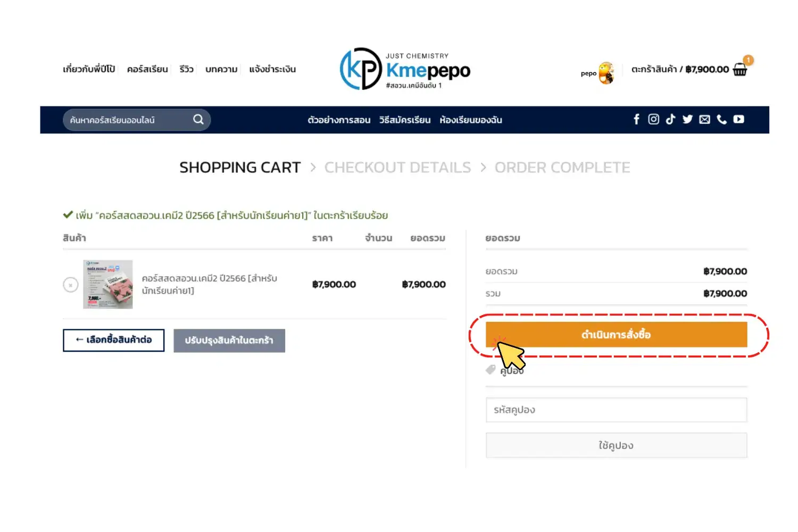Screen dimensions: 798x532
Task: Open the Instagram social icon
Action: point(653,119)
